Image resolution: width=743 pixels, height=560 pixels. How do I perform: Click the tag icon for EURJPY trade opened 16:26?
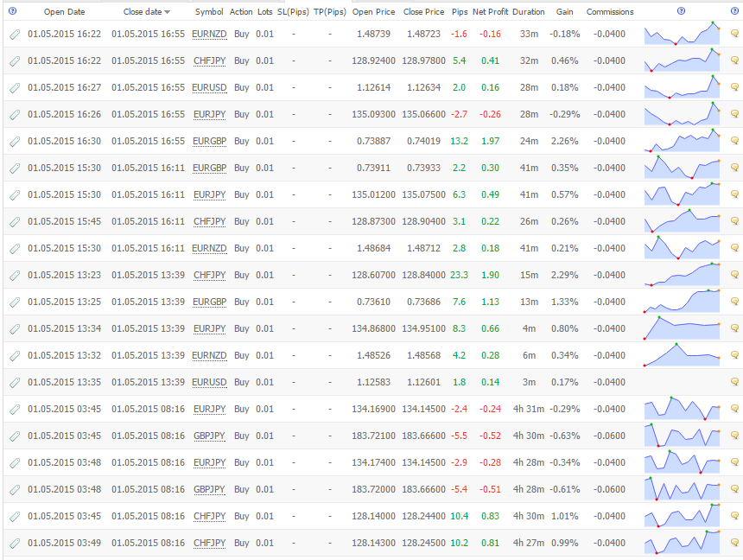coord(15,114)
